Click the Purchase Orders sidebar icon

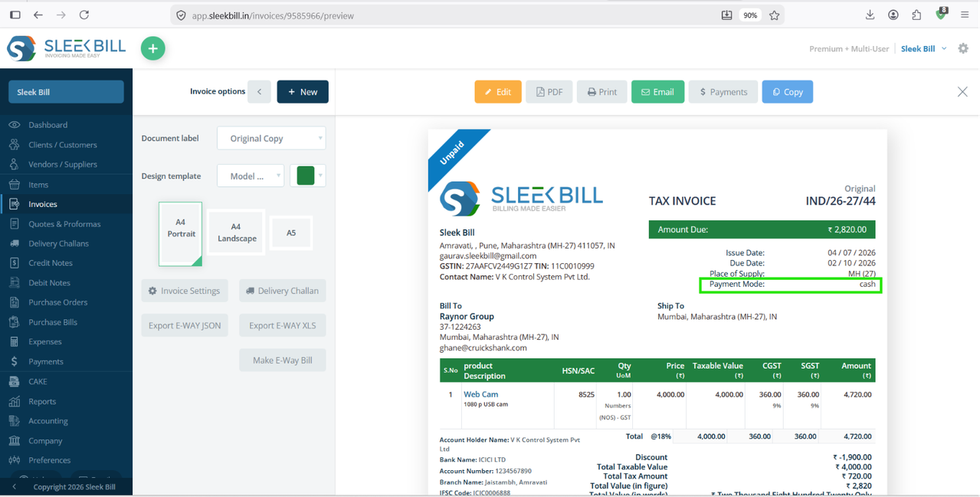(x=15, y=302)
